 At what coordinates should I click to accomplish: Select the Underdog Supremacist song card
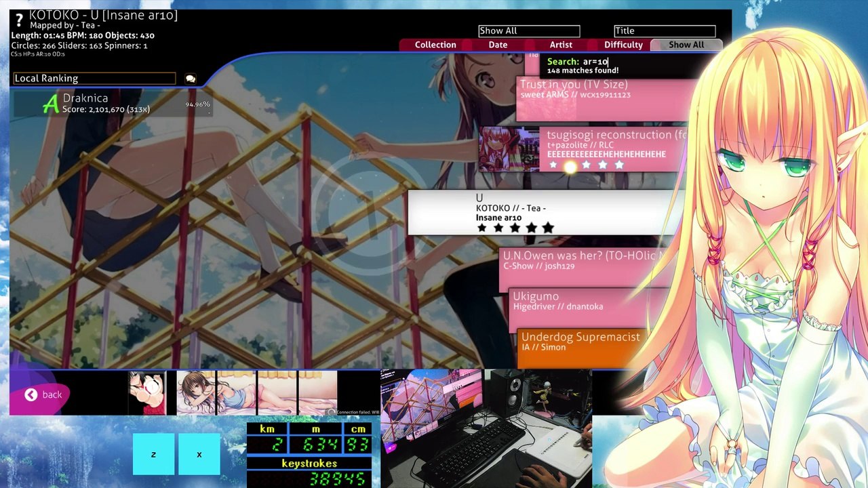coord(582,348)
